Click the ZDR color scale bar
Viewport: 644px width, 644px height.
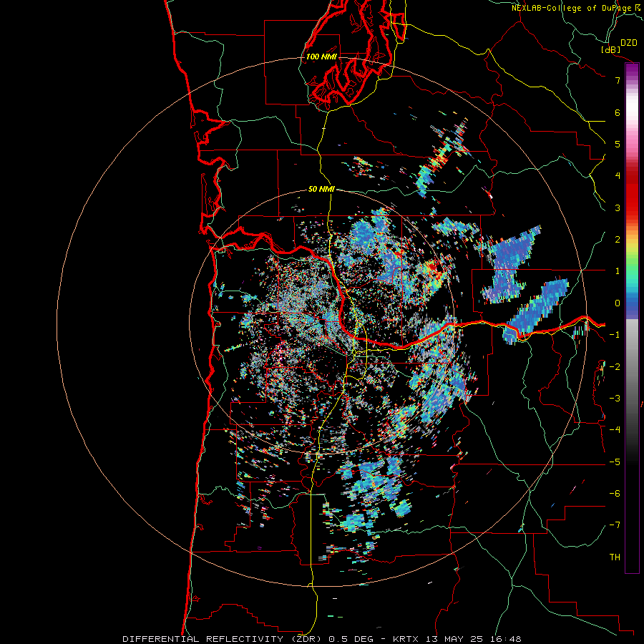pyautogui.click(x=632, y=318)
